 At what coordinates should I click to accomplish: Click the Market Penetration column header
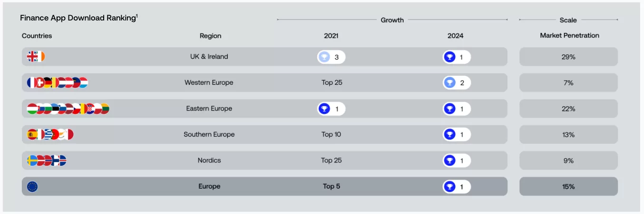tap(569, 35)
